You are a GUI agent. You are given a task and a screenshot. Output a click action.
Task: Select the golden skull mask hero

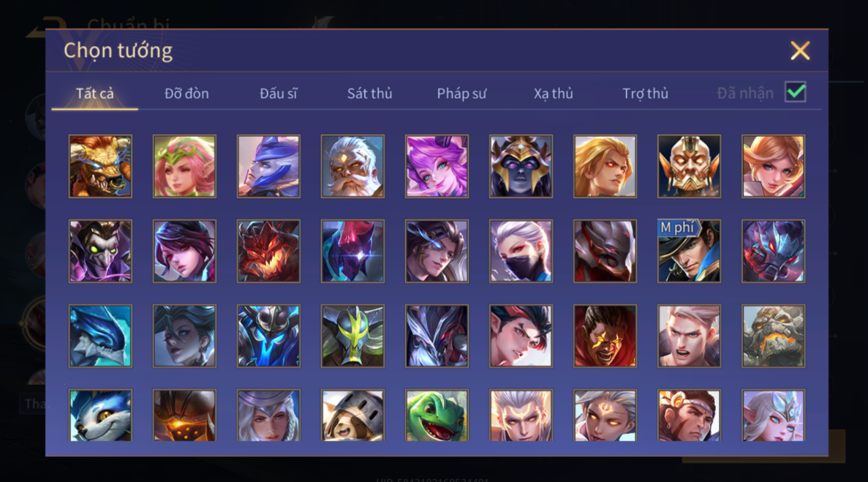689,167
